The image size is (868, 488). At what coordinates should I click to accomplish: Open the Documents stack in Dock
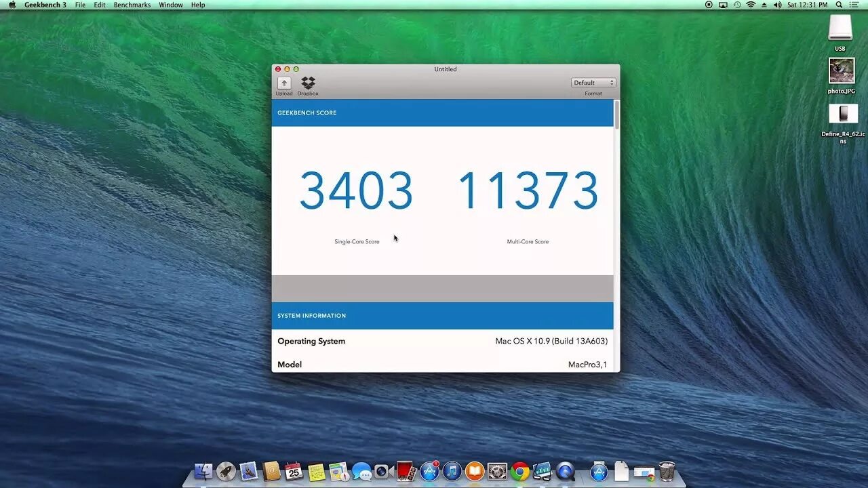(x=622, y=471)
